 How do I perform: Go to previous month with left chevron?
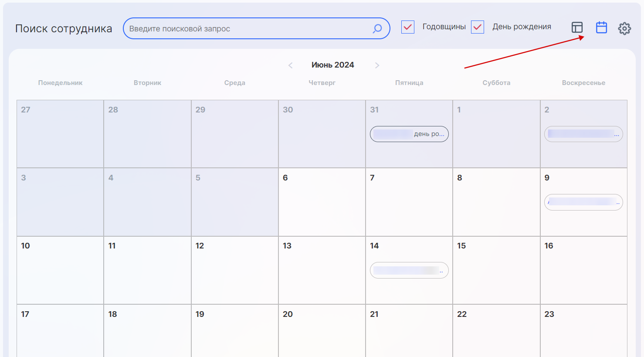click(290, 65)
